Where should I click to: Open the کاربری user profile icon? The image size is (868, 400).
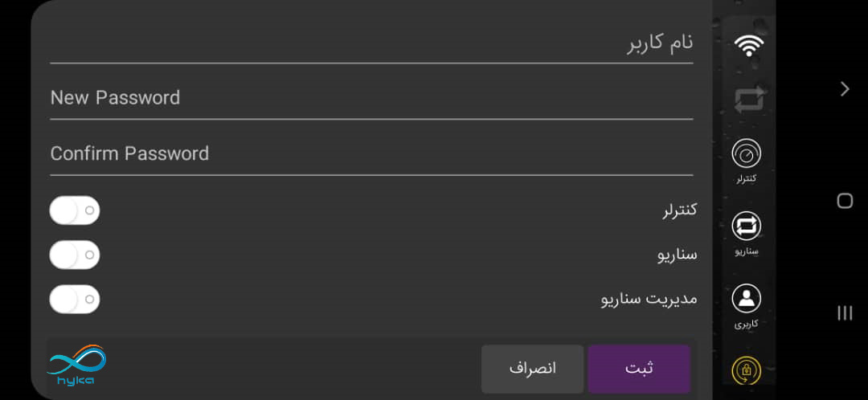pyautogui.click(x=747, y=299)
